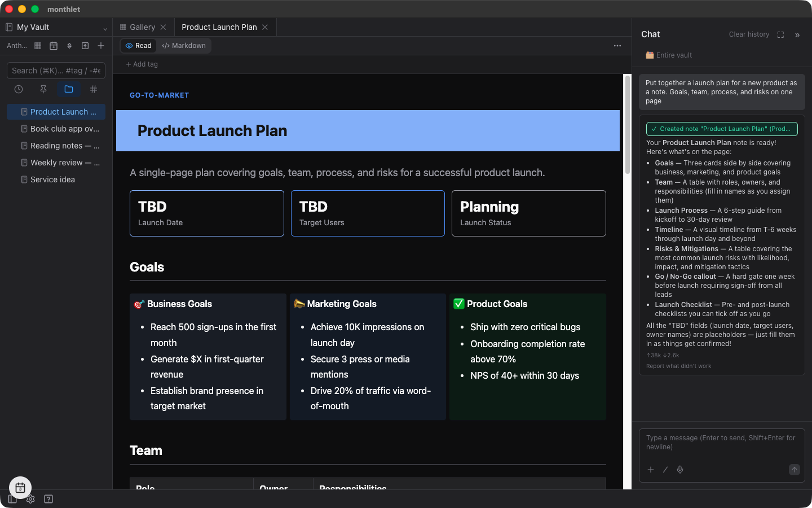The width and height of the screenshot is (812, 508).
Task: Focus the sidebar search field
Action: click(x=56, y=71)
